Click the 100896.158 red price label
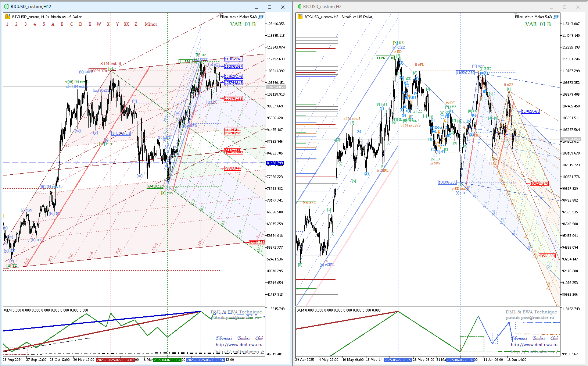The width and height of the screenshot is (588, 366). click(x=234, y=98)
